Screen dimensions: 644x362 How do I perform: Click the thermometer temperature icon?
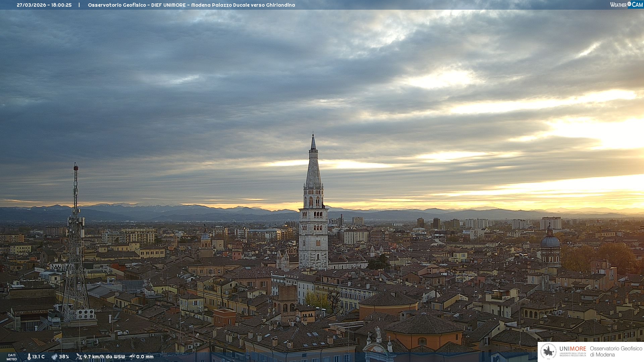(x=29, y=357)
